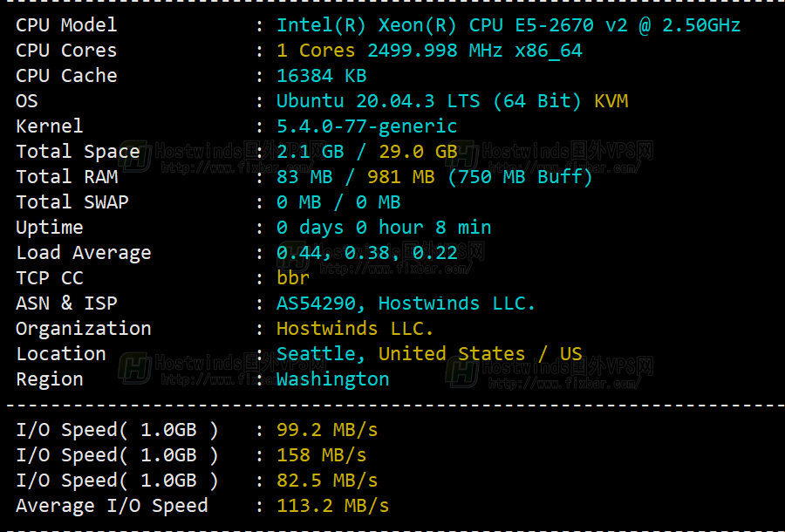Screen dimensions: 785x532
Task: Click the Location label
Action: 61,354
